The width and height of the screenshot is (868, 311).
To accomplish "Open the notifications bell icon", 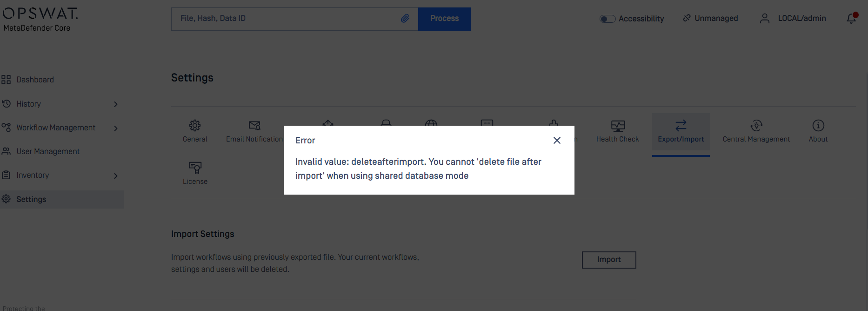I will tap(852, 18).
